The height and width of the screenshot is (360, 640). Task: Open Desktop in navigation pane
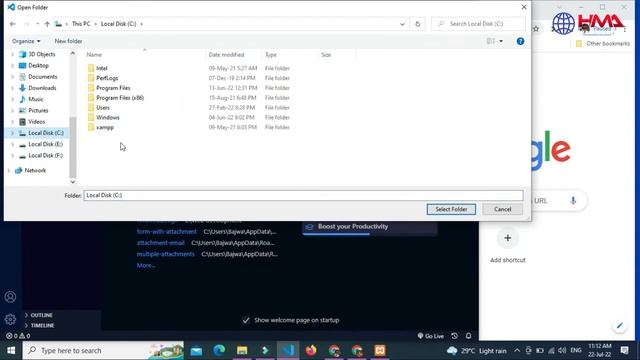point(38,65)
